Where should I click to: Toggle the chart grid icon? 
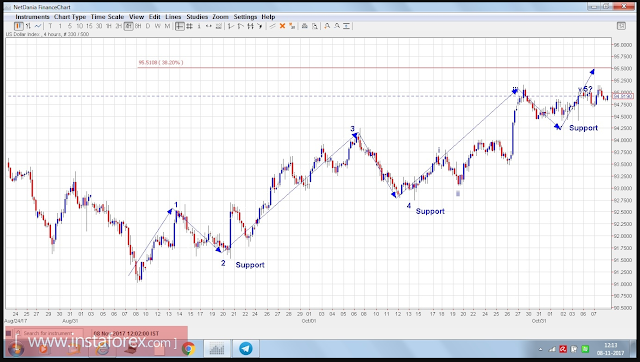click(189, 26)
